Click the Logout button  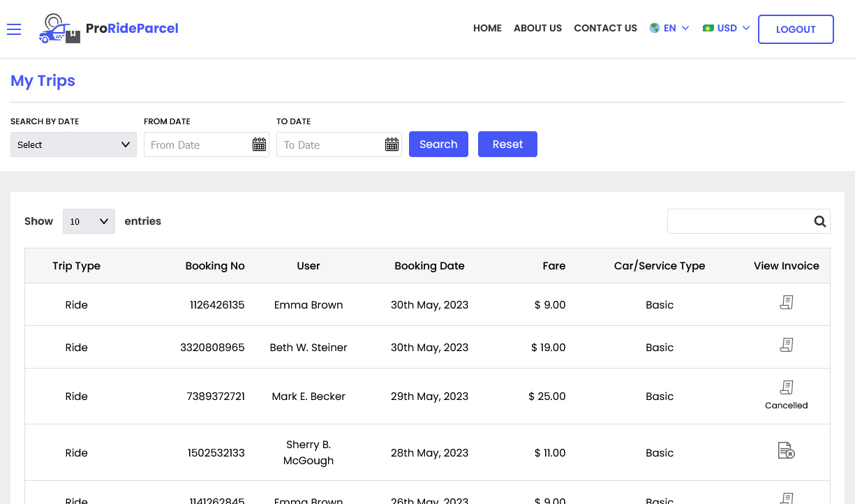click(x=796, y=29)
